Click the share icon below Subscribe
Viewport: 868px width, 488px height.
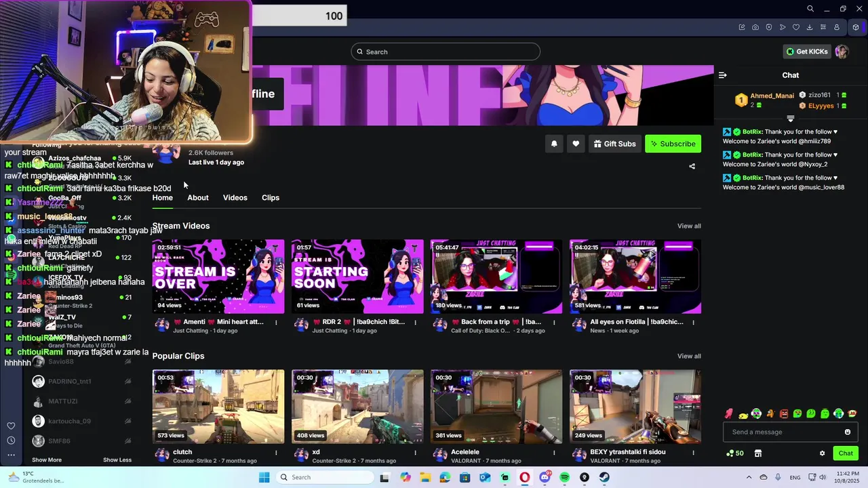[692, 166]
